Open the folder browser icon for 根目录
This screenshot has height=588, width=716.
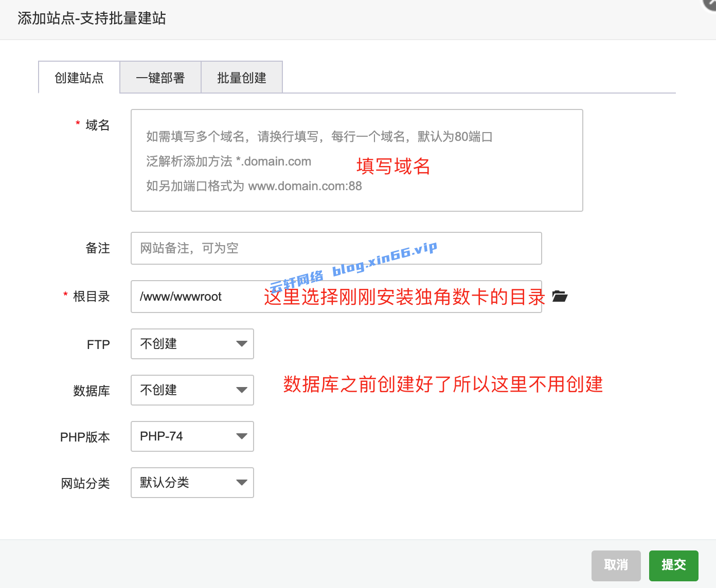[560, 296]
